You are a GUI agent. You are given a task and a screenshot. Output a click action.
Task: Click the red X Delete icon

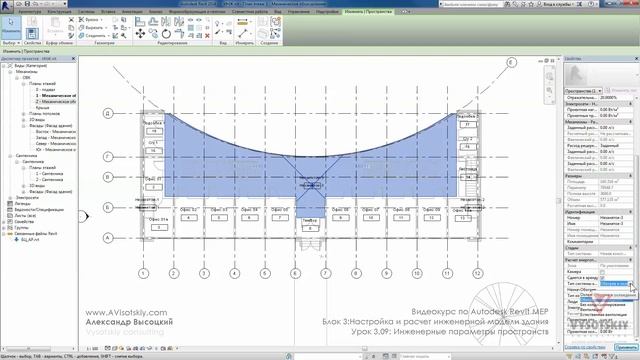click(x=207, y=36)
